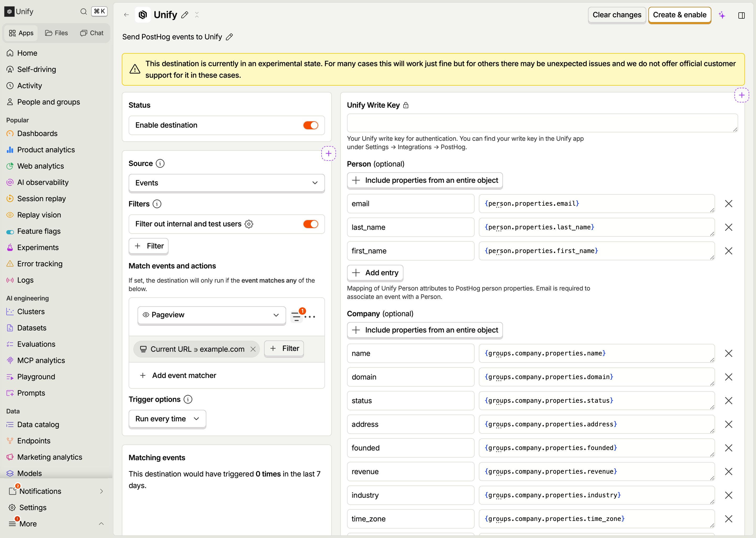The height and width of the screenshot is (538, 756).
Task: Open internal and test users gear settings
Action: [x=249, y=224]
